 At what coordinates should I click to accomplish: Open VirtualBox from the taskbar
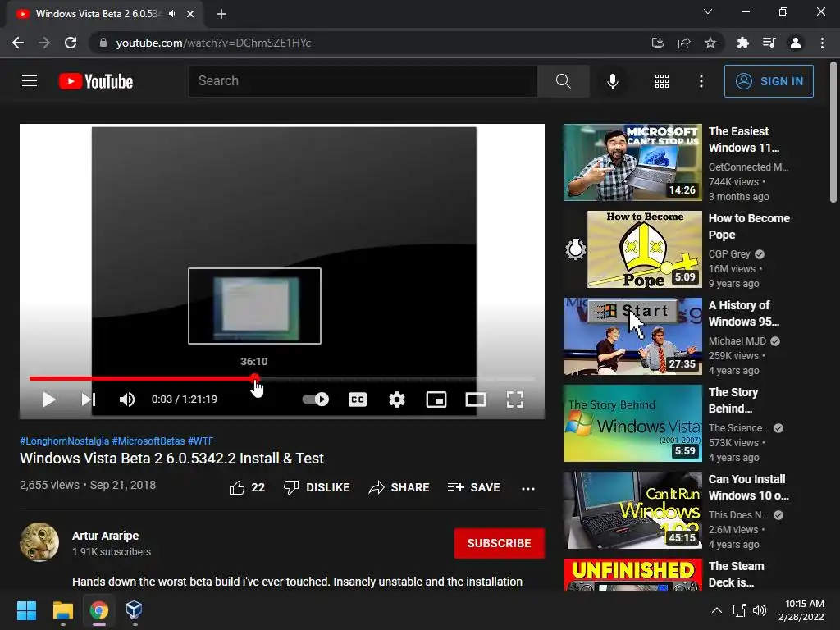134,610
